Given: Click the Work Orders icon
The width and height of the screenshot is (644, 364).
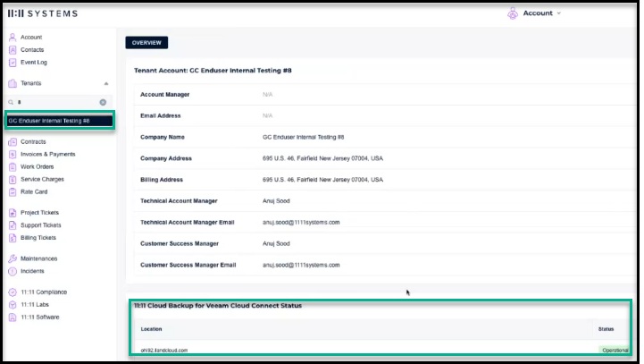Looking at the screenshot, I should 13,167.
